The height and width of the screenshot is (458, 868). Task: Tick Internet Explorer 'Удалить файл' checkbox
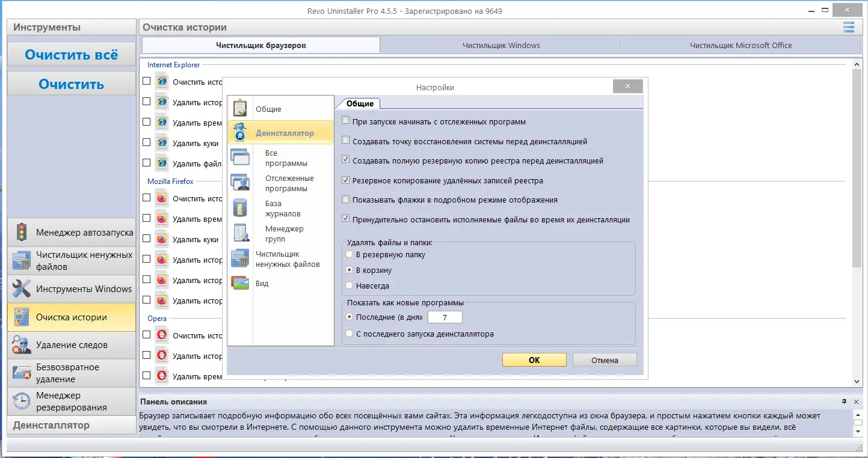click(146, 163)
